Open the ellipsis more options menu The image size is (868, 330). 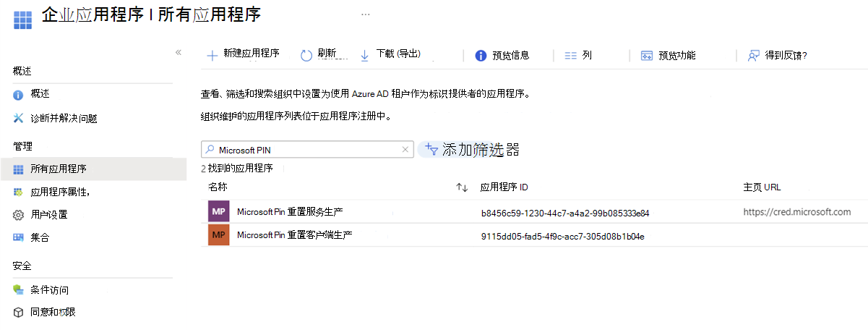pyautogui.click(x=366, y=14)
